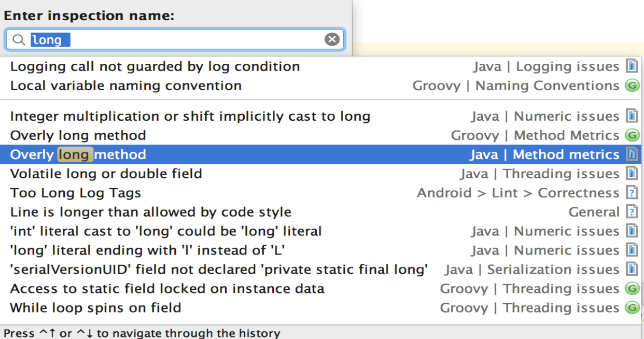Click Groovy icon beside Local variable naming convention
Image resolution: width=644 pixels, height=339 pixels.
632,86
